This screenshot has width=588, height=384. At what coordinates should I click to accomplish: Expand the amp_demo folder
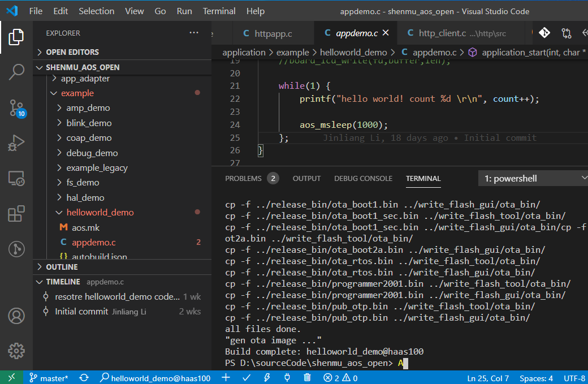point(122,108)
